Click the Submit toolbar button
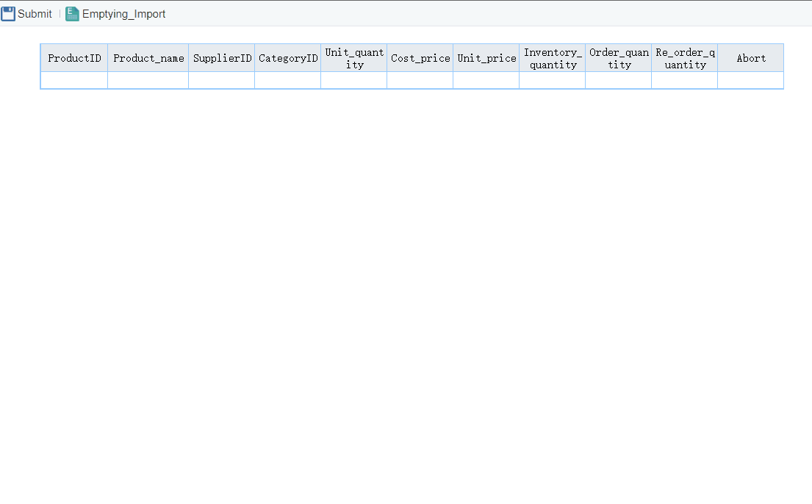The width and height of the screenshot is (812, 504). click(26, 13)
